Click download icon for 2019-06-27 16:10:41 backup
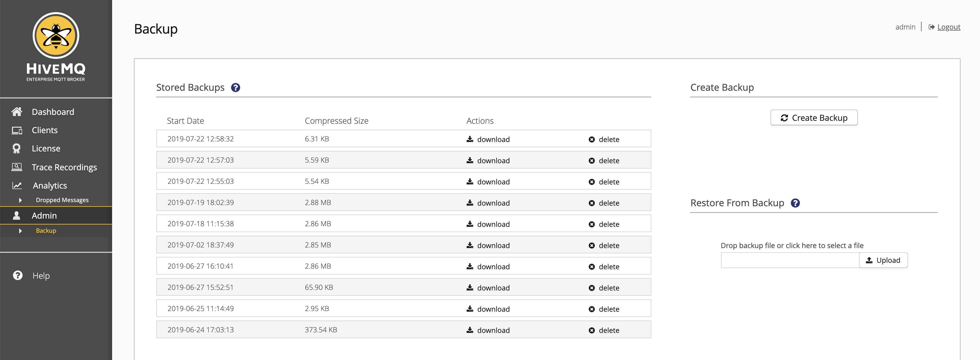The image size is (980, 360). click(x=470, y=267)
